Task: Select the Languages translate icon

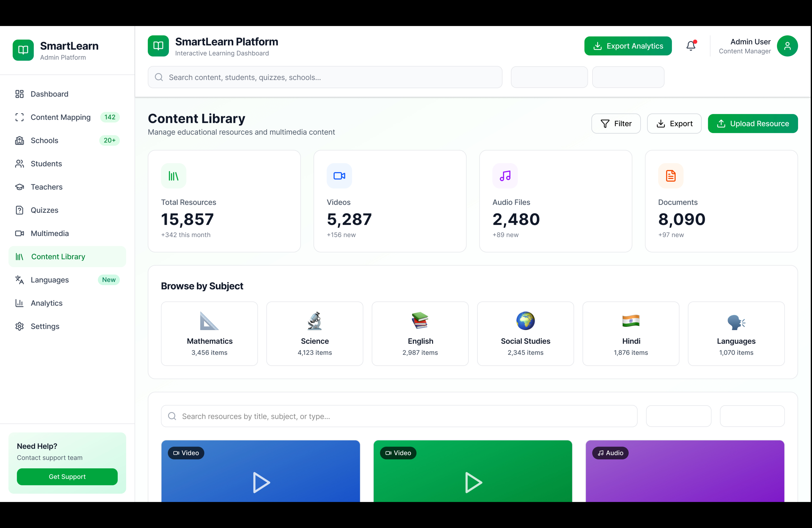Action: (20, 280)
